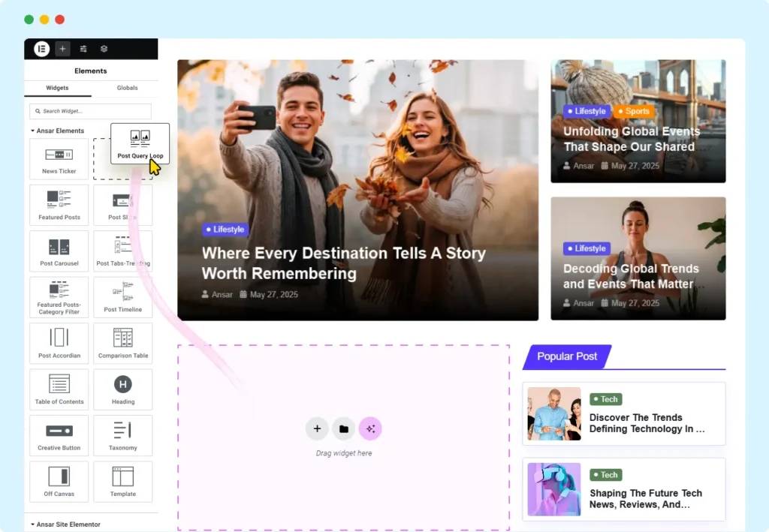Screen dimensions: 769x532
Task: Click the Search Widget input field
Action: click(x=90, y=111)
